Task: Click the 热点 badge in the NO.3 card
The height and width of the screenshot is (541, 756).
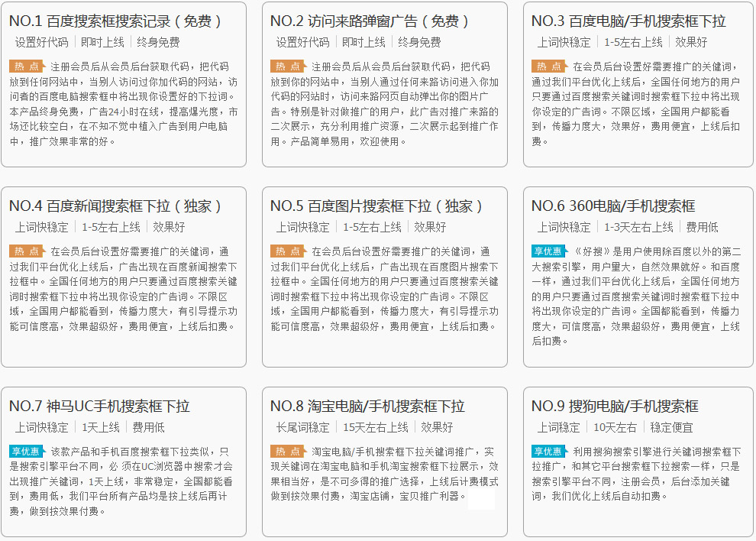Action: 549,66
